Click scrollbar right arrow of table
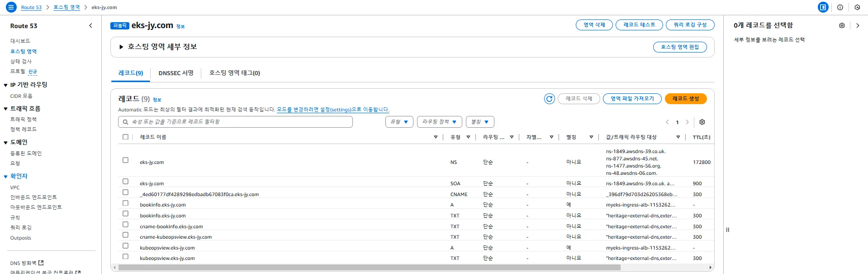This screenshot has width=868, height=274. (710, 268)
